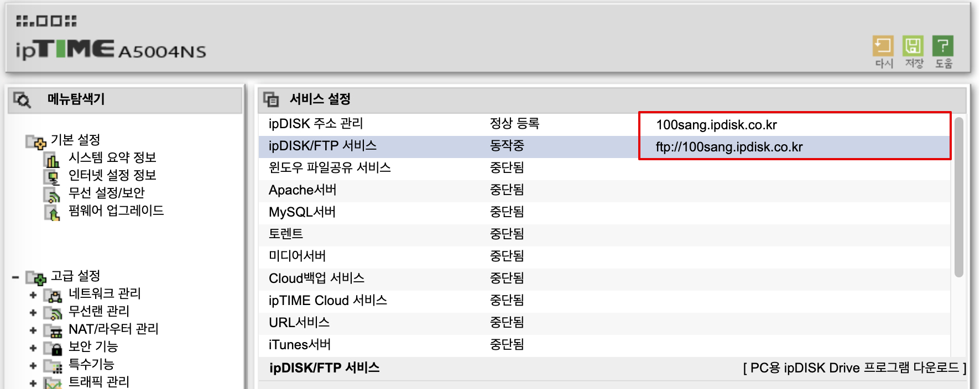Click the 무선 설정/보안 wireless icon

pos(52,195)
